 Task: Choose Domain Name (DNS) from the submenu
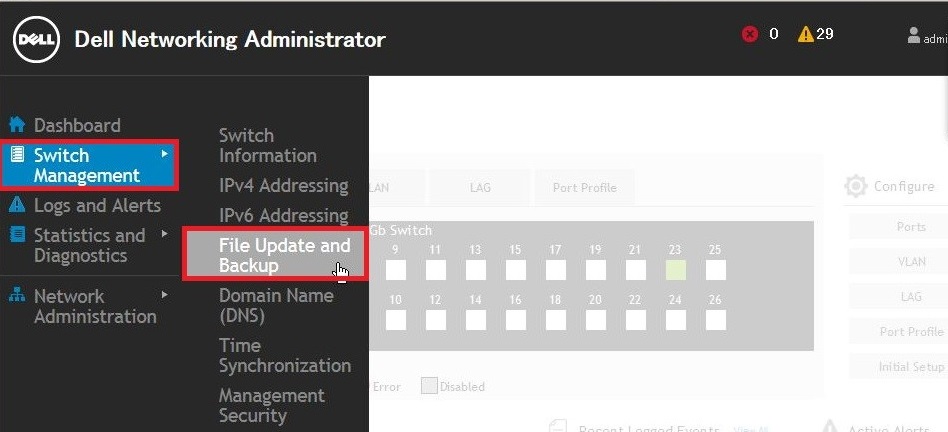(x=276, y=305)
